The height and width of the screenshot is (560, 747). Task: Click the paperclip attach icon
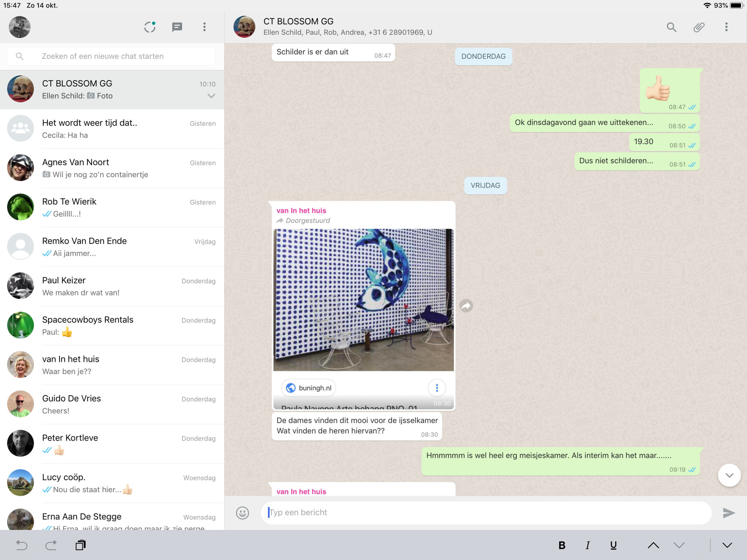click(699, 27)
